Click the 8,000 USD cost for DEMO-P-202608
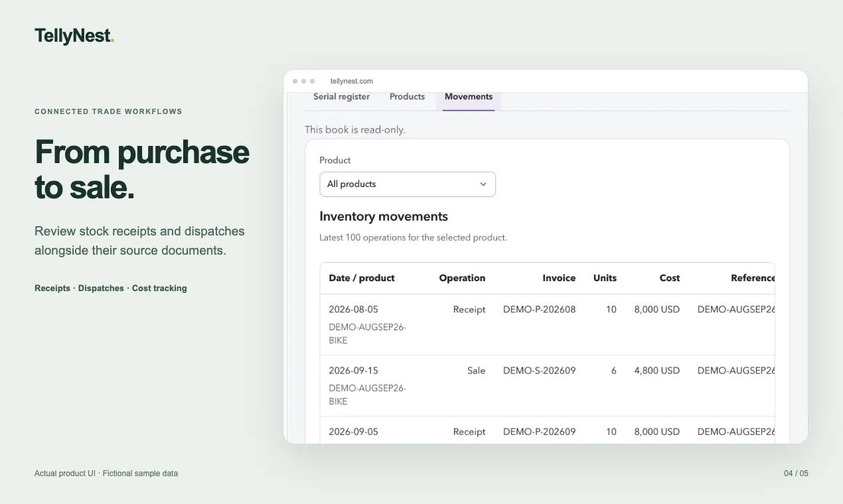Screen dimensions: 843x504 (x=657, y=310)
